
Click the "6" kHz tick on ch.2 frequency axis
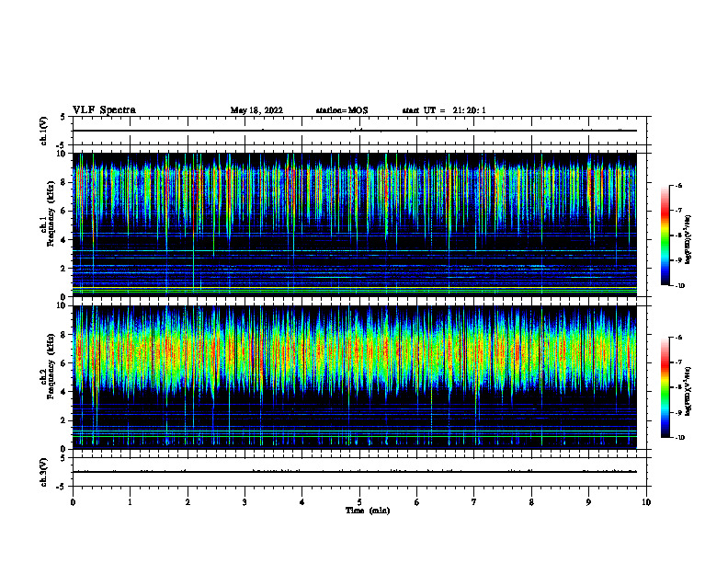coord(64,363)
